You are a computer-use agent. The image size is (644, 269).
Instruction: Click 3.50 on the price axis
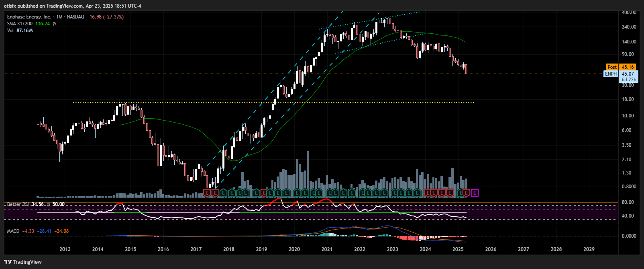tap(626, 145)
